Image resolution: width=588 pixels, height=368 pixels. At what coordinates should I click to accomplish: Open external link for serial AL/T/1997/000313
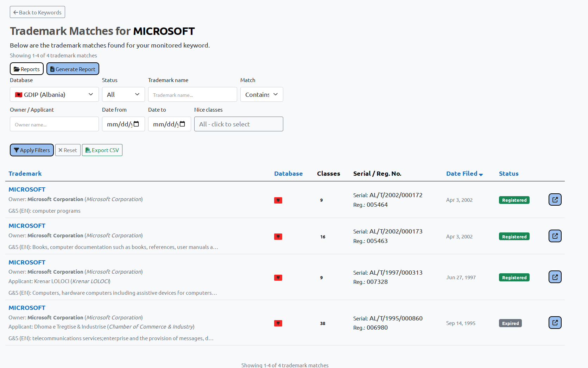tap(555, 277)
